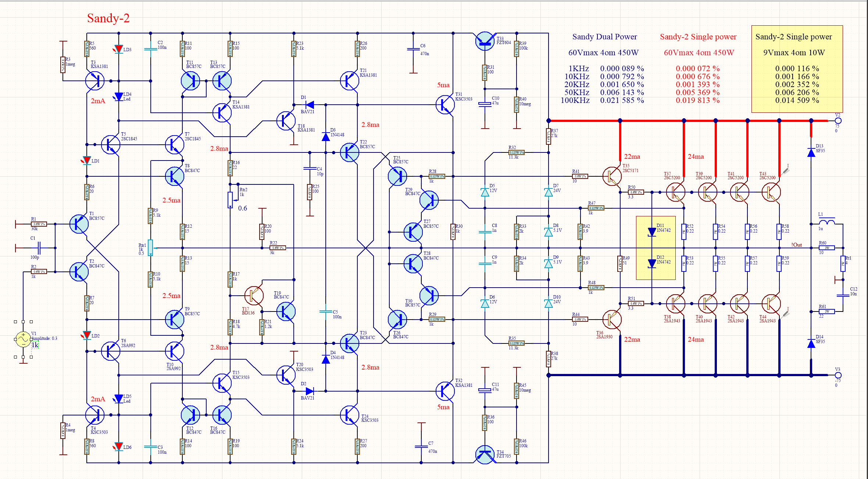868x479 pixels.
Task: Click transistor T1 BC857C symbol
Action: tap(79, 224)
